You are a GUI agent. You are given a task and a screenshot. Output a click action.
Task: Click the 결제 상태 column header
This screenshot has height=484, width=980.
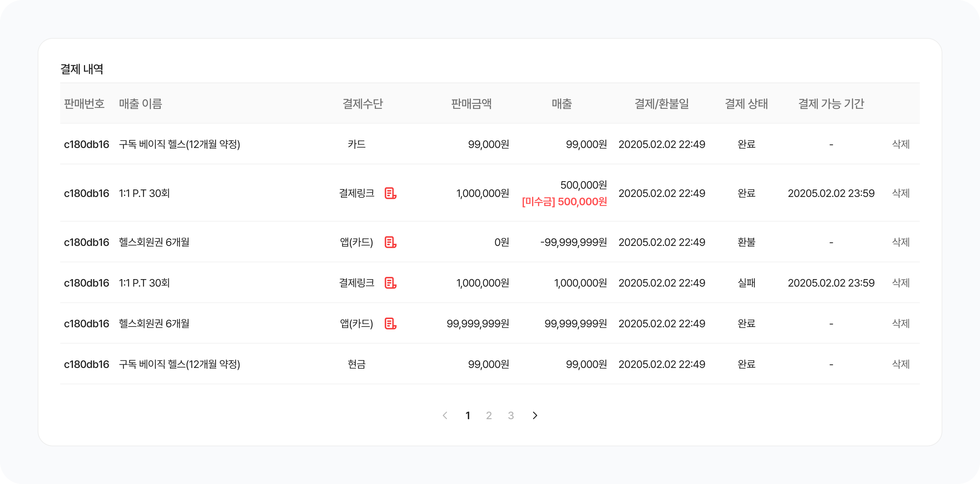click(x=746, y=104)
